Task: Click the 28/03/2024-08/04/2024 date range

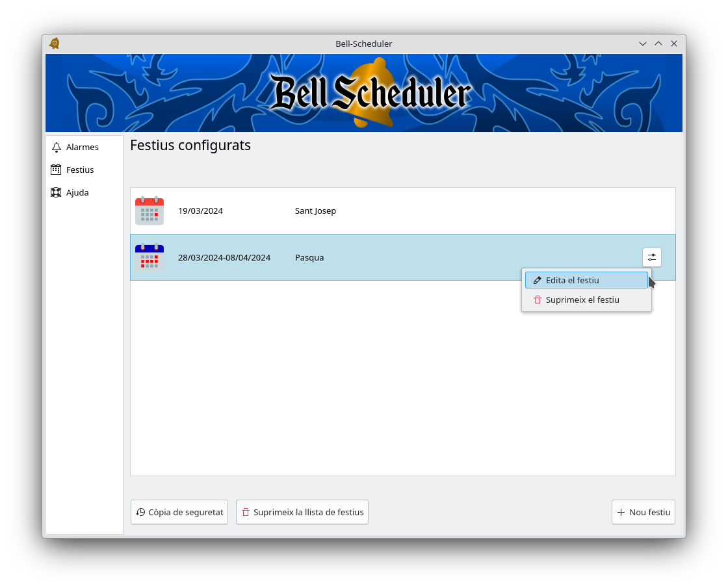Action: point(224,258)
